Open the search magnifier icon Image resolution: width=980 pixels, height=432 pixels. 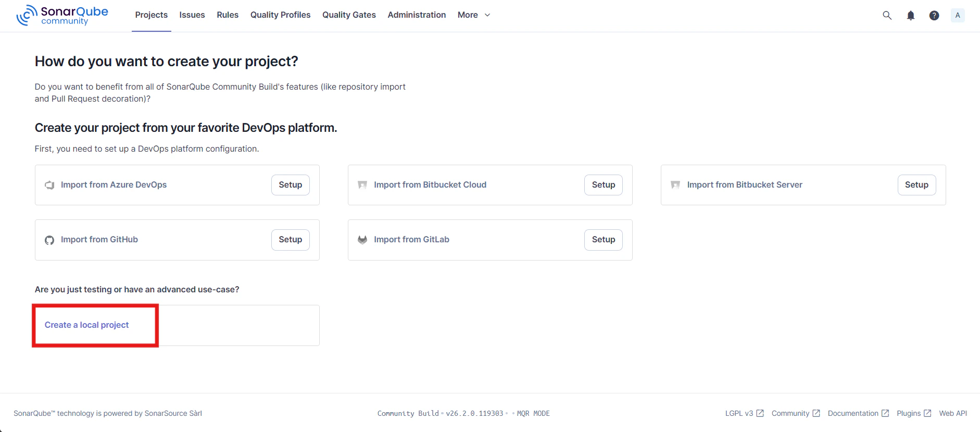(x=887, y=15)
